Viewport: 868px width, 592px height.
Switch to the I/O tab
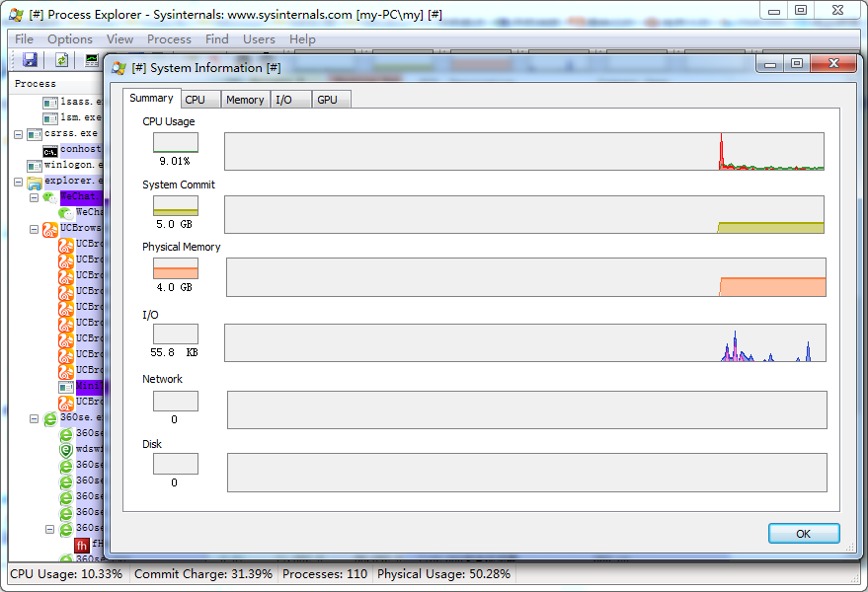(291, 100)
